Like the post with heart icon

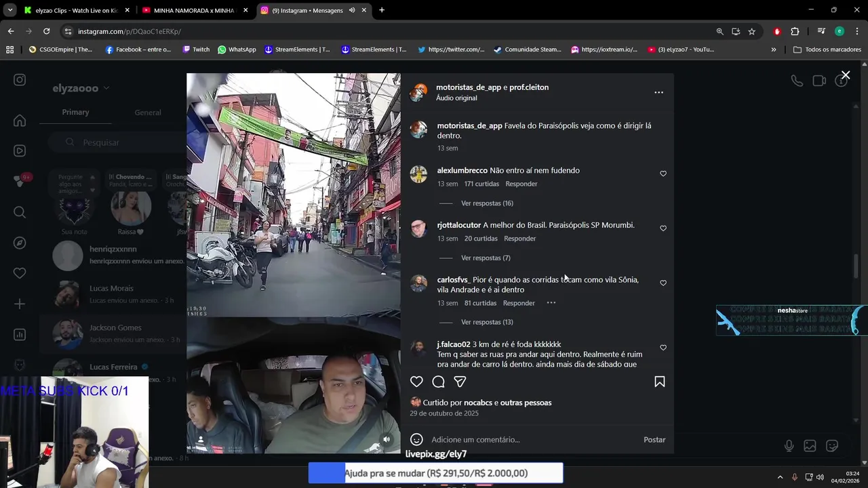(416, 382)
